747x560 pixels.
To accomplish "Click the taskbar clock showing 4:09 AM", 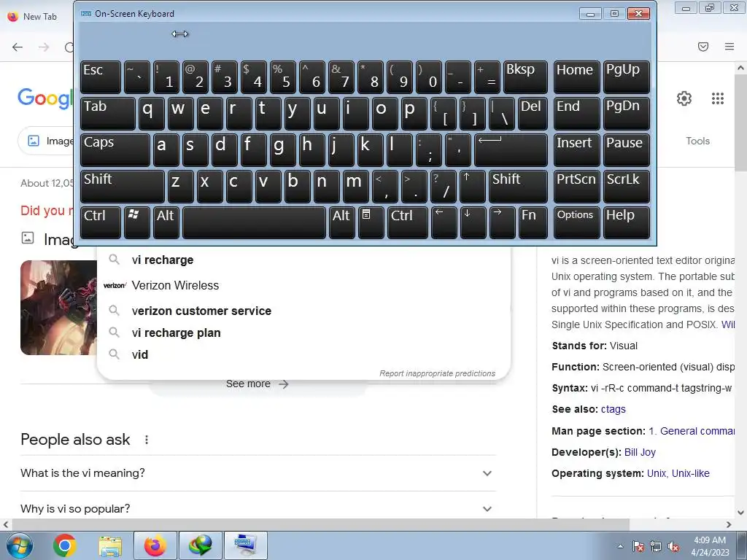I will coord(710,546).
